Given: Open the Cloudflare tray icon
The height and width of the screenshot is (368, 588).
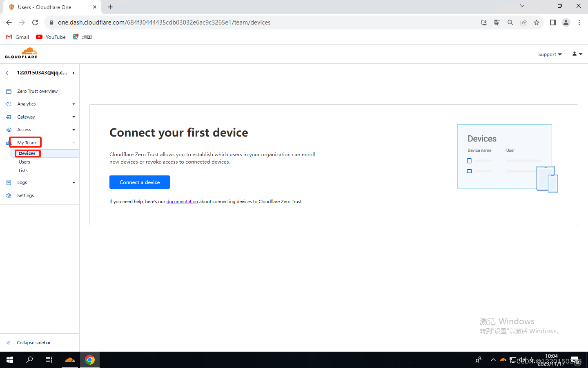Looking at the screenshot, I should click(503, 360).
